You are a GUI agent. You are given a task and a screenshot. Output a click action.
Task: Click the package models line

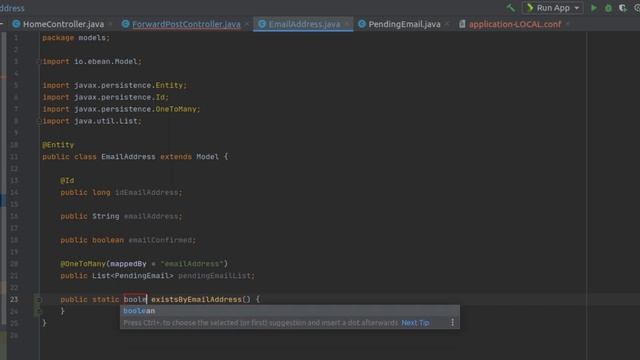pos(76,38)
